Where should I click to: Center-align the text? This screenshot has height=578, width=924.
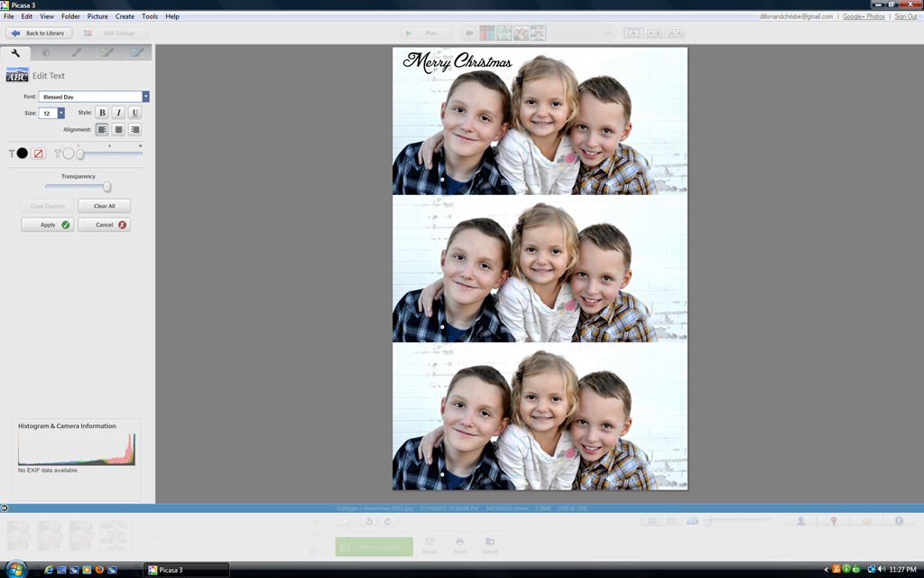click(118, 129)
